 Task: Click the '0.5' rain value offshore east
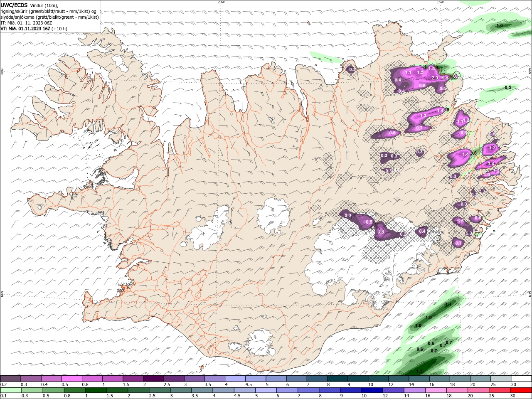508,87
